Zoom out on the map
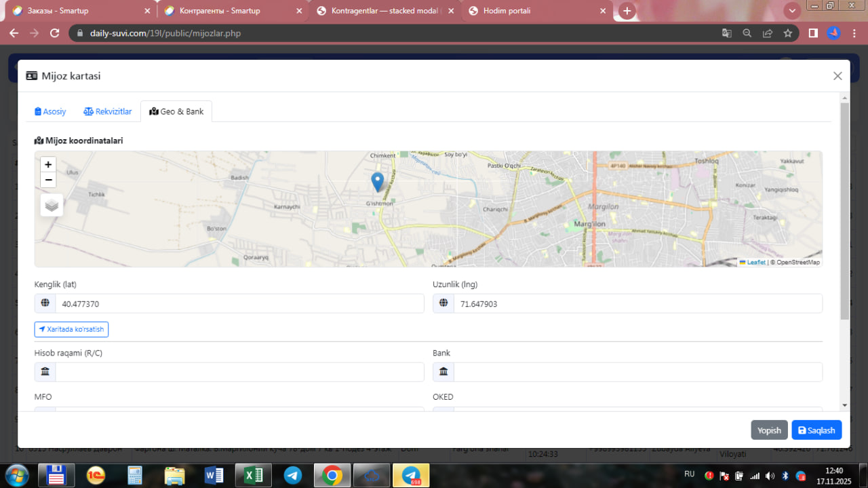This screenshot has height=488, width=868. 48,180
